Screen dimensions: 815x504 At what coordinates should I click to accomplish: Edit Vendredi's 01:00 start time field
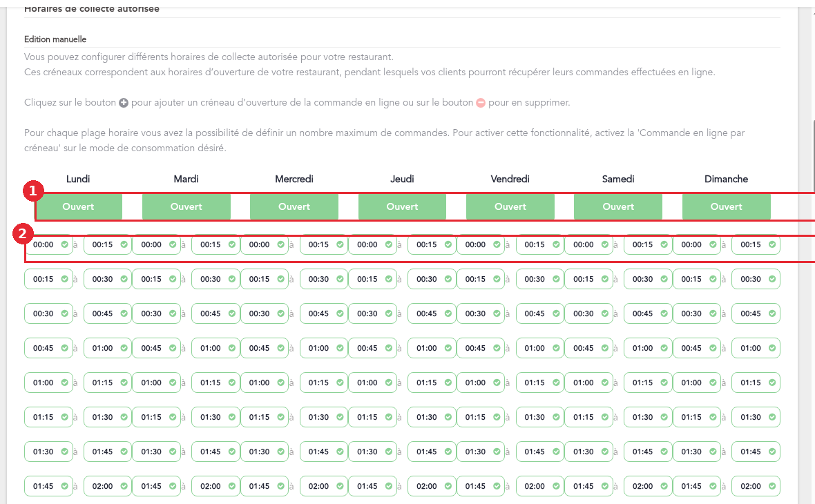(481, 382)
